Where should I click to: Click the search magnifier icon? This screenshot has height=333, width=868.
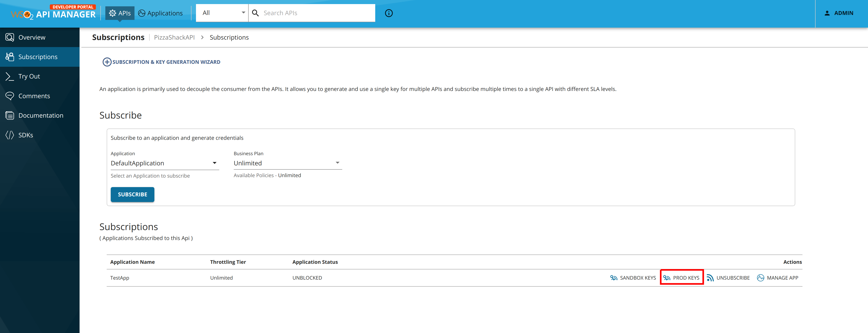tap(255, 12)
